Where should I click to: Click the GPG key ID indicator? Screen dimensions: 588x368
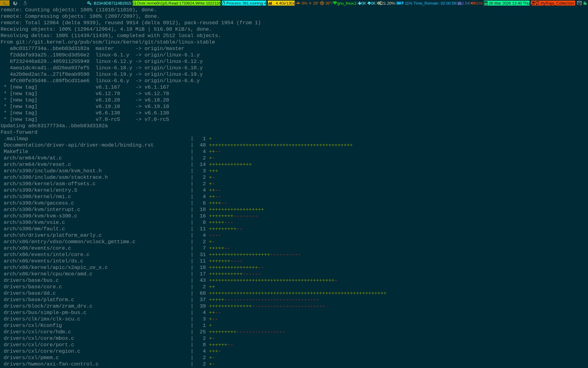109,3
